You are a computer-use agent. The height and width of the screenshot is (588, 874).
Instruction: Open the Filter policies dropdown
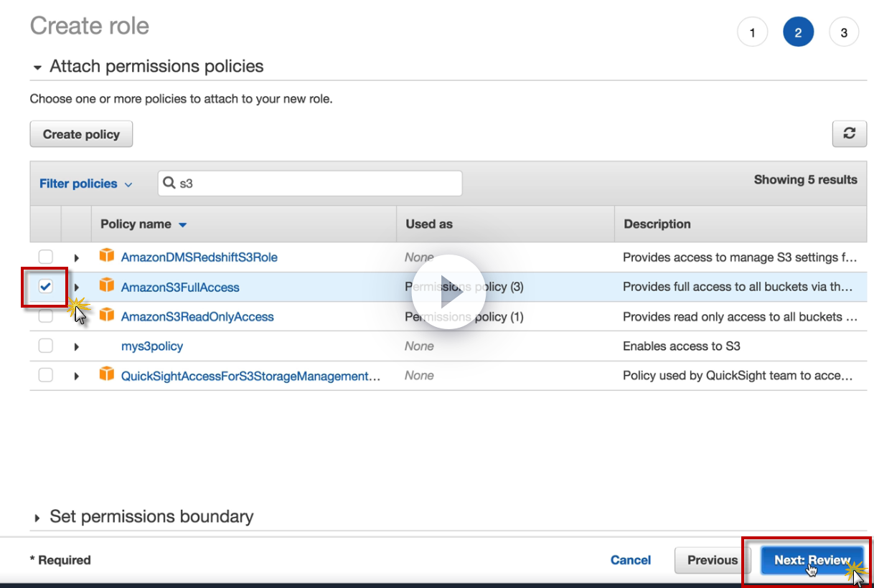click(x=85, y=184)
